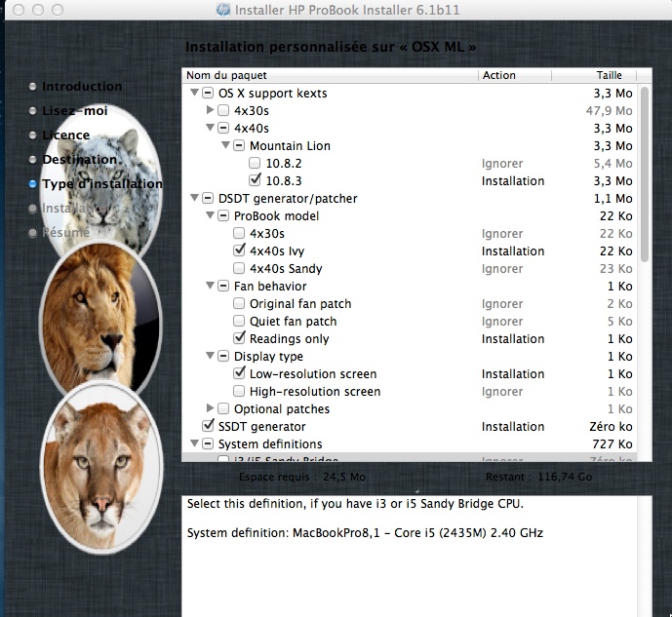The image size is (672, 617).
Task: Click the Nom du paquet column header
Action: tap(330, 75)
